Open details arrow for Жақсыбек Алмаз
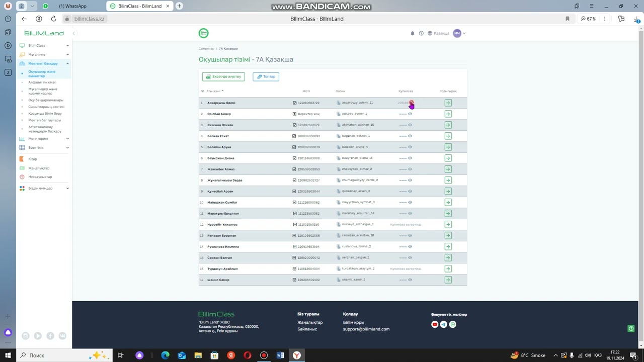Viewport: 644px width, 362px height. click(x=448, y=169)
